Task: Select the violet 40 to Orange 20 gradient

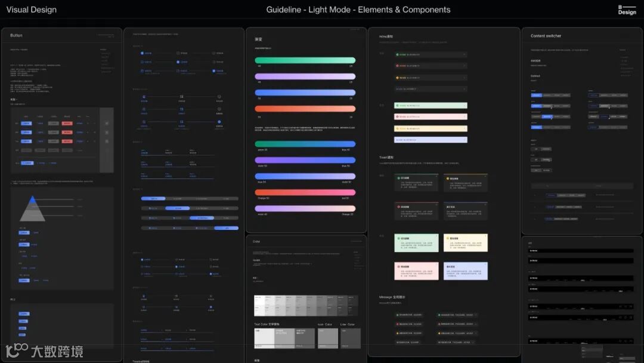Action: click(x=305, y=208)
